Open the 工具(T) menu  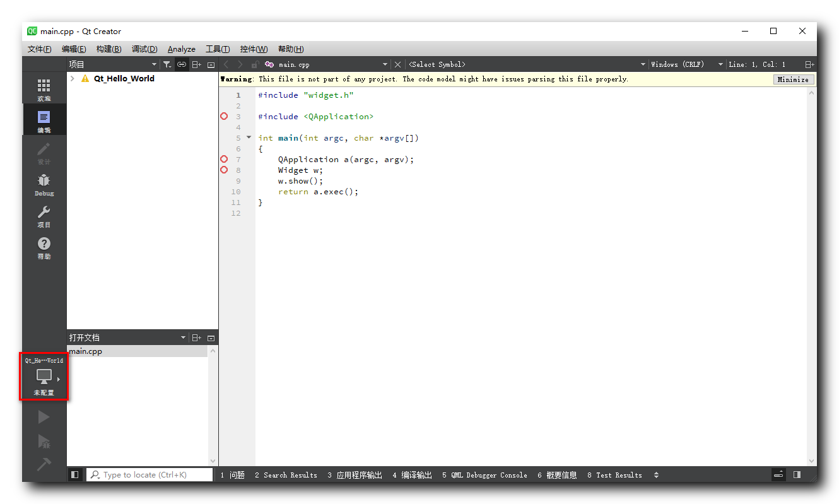pos(218,49)
